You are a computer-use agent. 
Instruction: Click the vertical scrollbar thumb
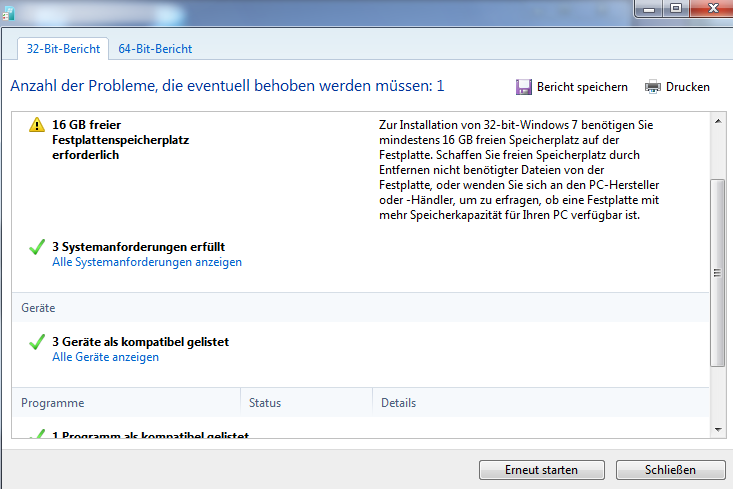[718, 273]
